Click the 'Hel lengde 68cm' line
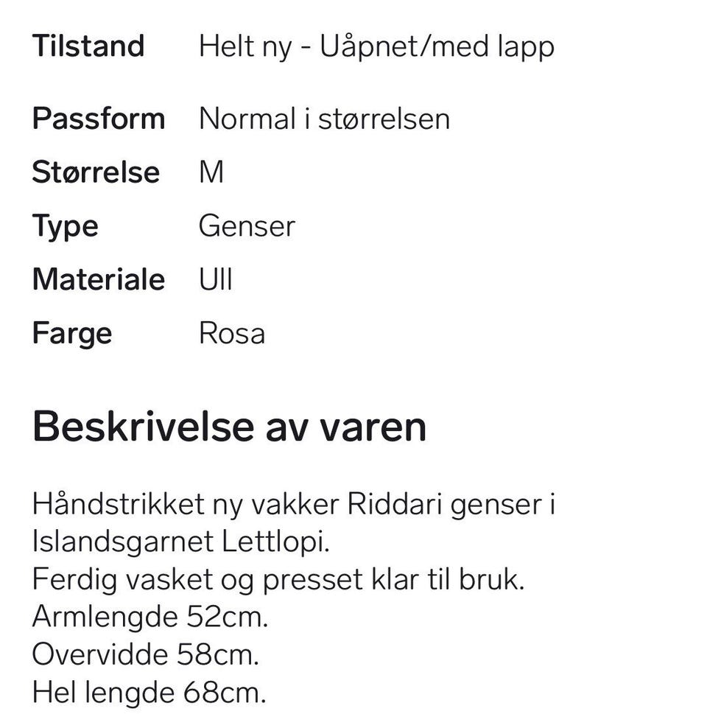Image resolution: width=707 pixels, height=728 pixels. 150,693
